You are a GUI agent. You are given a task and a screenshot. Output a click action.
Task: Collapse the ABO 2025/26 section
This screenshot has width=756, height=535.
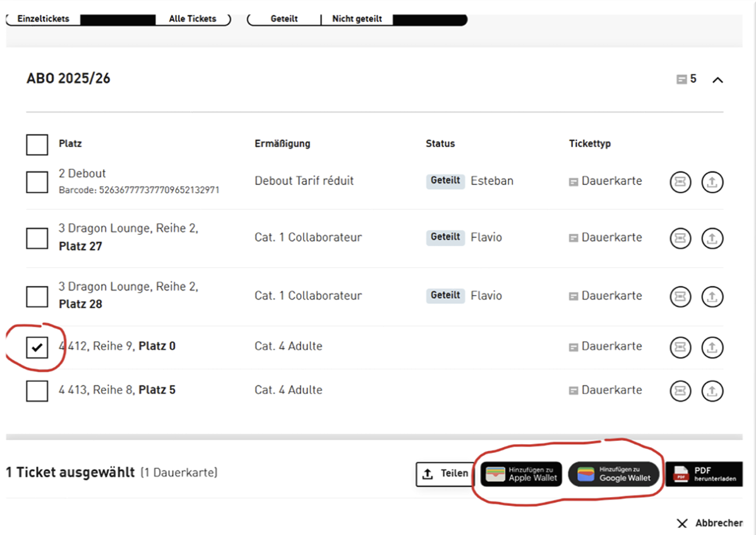pyautogui.click(x=717, y=80)
